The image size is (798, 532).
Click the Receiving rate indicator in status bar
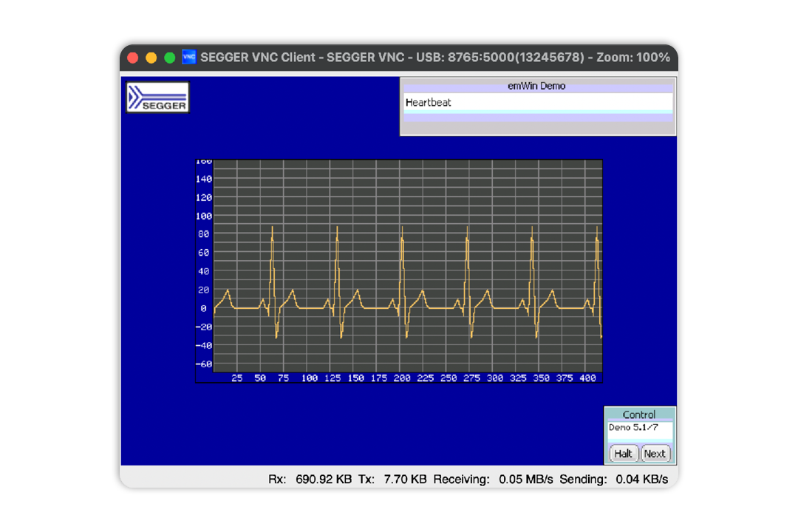pos(494,479)
